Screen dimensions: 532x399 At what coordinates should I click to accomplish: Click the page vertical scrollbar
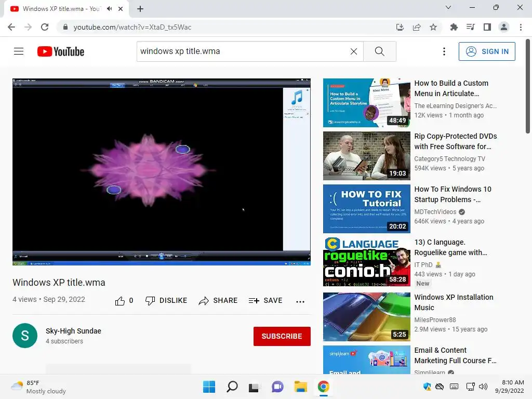528,86
